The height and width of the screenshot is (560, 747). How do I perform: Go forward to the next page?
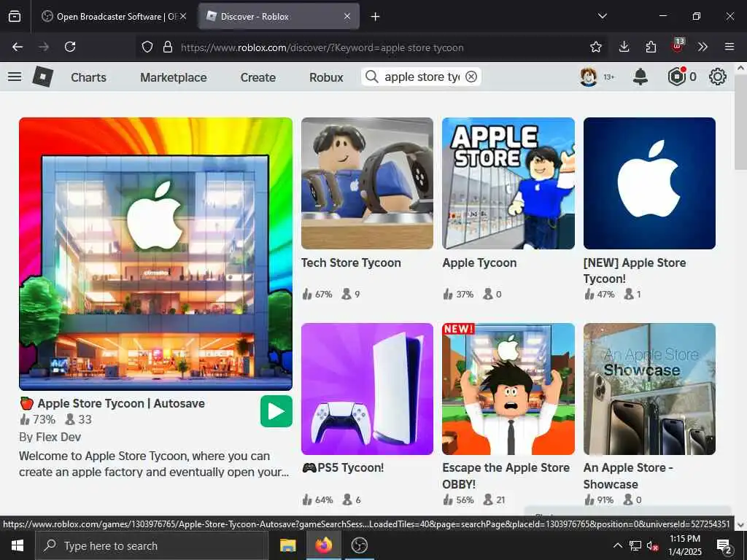coord(44,47)
